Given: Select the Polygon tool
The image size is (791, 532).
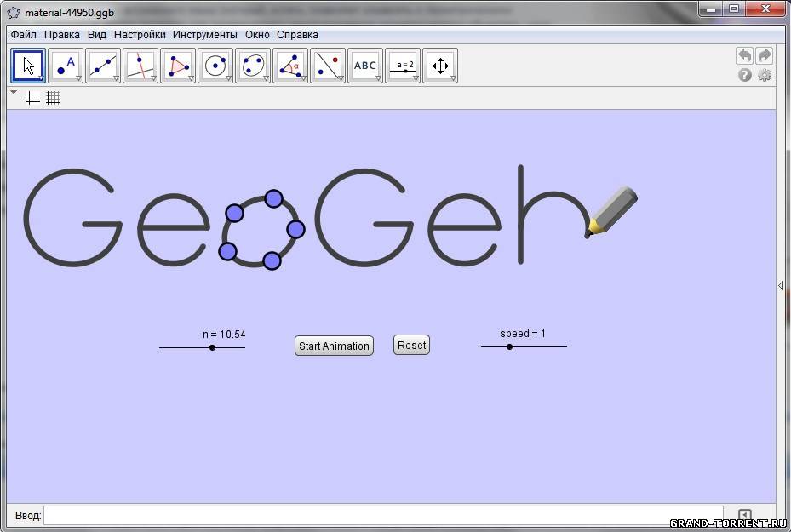Looking at the screenshot, I should coord(178,66).
